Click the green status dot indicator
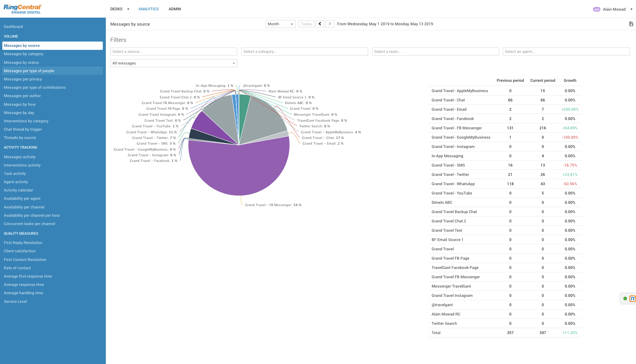Image resolution: width=636 pixels, height=364 pixels. (625, 299)
